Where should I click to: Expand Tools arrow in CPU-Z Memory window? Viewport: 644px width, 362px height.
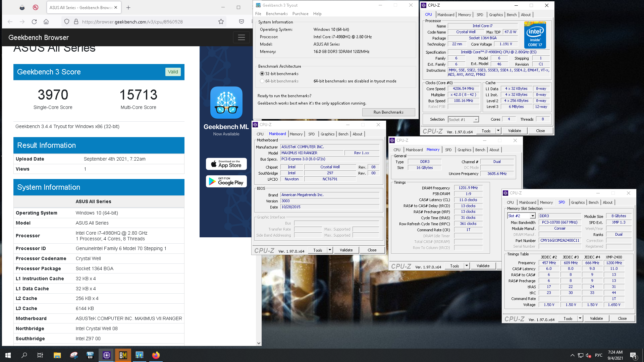pyautogui.click(x=467, y=266)
